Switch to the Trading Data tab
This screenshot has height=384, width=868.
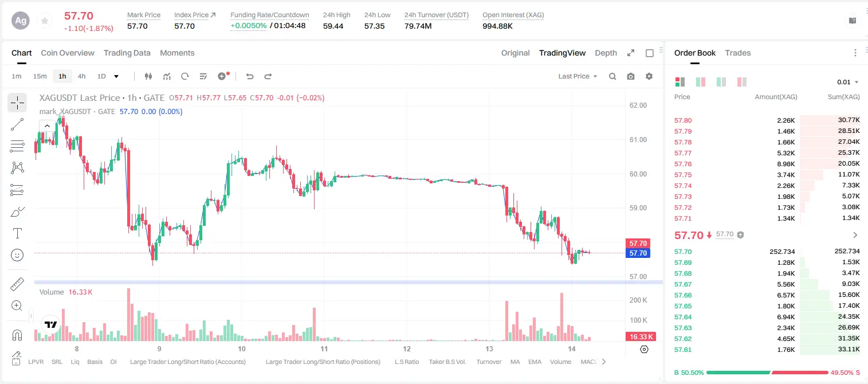pos(127,53)
